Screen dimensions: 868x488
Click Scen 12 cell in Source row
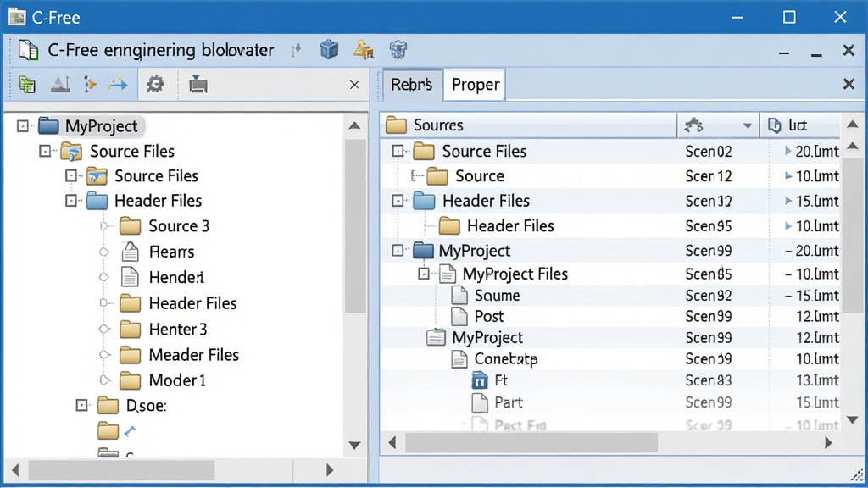coord(709,176)
